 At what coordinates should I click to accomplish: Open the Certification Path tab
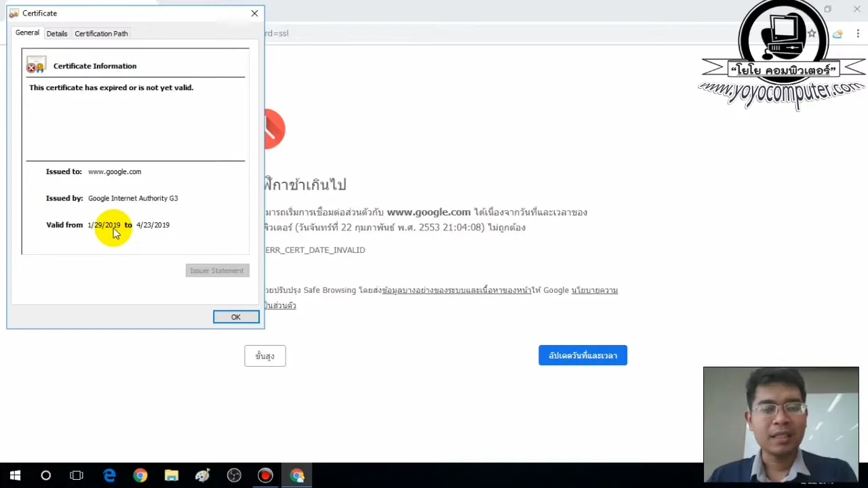click(x=101, y=33)
